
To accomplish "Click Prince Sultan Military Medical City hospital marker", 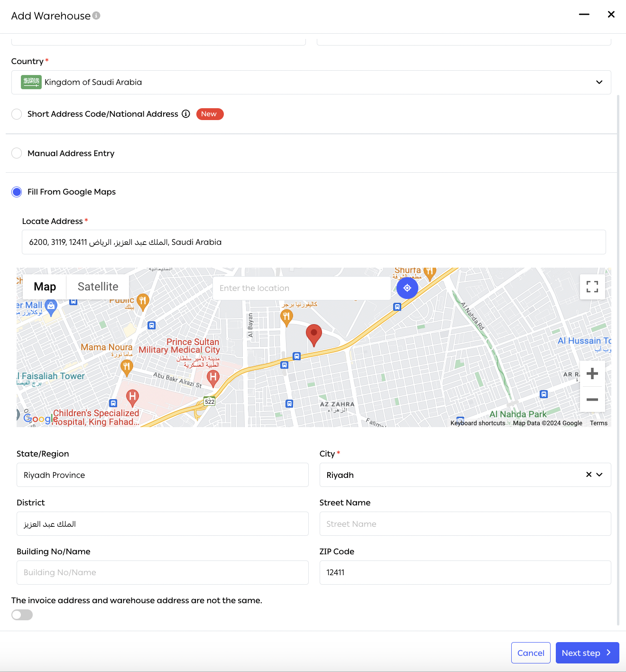I will point(213,378).
